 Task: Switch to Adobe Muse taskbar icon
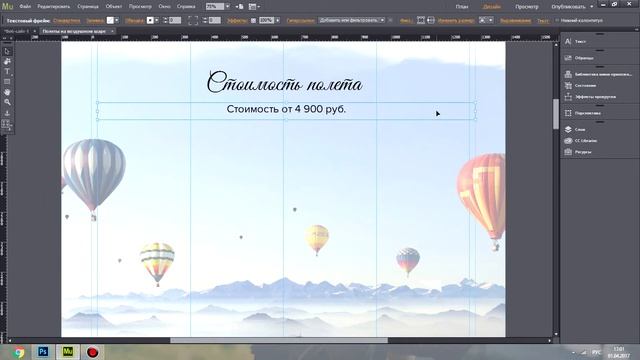(68, 352)
